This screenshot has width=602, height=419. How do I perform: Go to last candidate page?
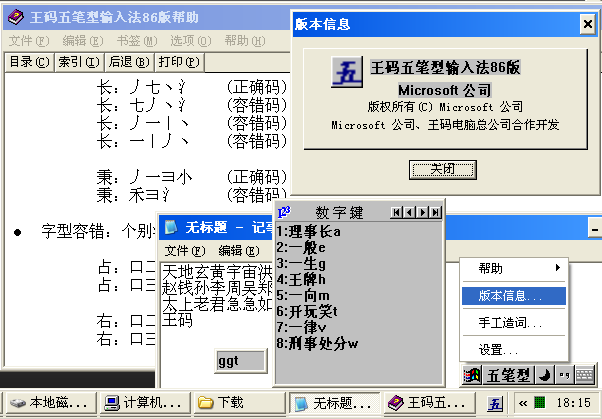(x=435, y=212)
